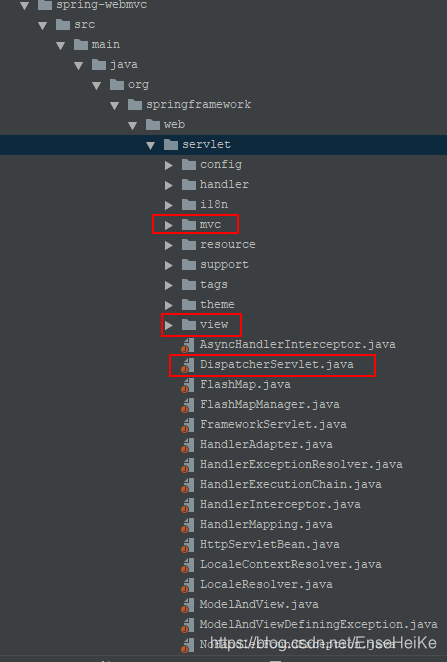
Task: Select the i18n folder label
Action: tap(214, 204)
